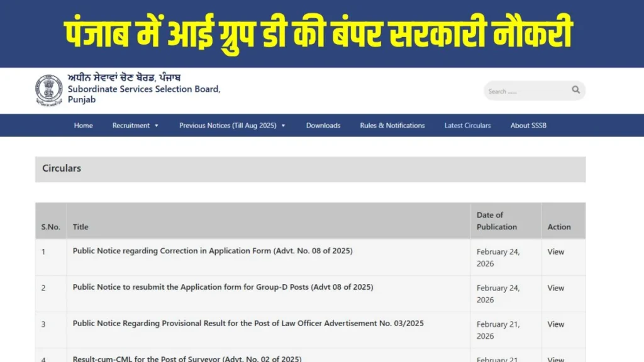Click the search magnifier icon
Screen dimensions: 644x362
tap(575, 90)
